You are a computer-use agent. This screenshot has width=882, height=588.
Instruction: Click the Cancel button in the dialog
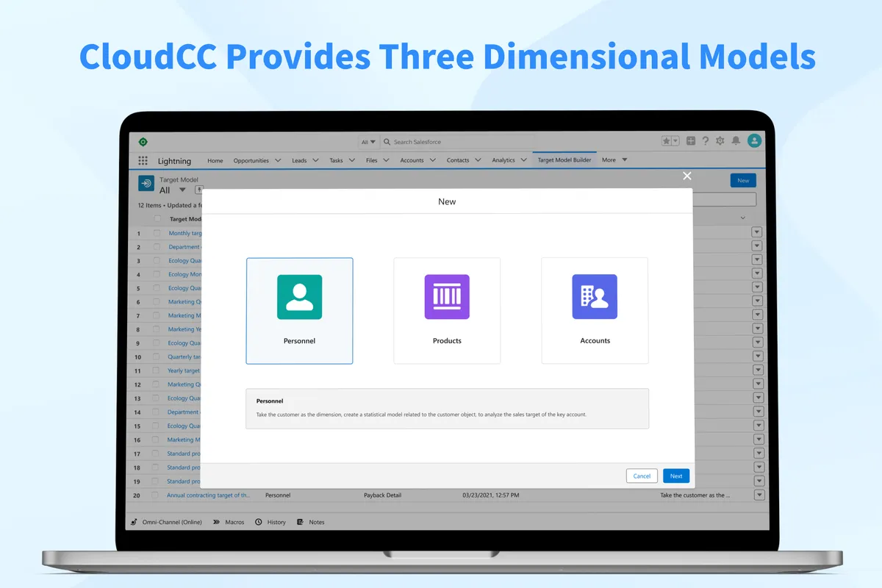pyautogui.click(x=642, y=476)
